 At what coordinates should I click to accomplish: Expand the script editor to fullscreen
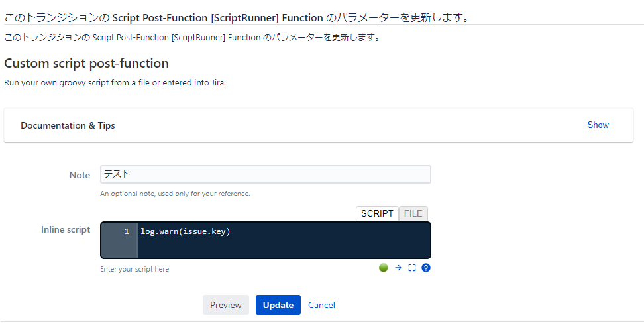point(412,268)
